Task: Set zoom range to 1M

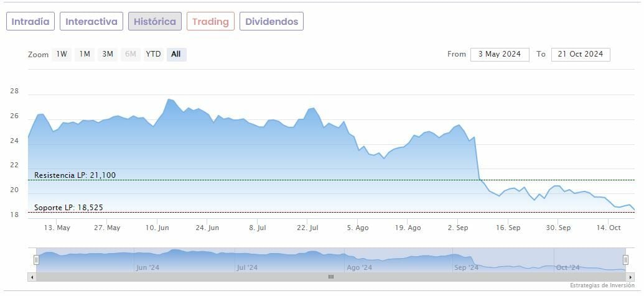Action: point(85,54)
